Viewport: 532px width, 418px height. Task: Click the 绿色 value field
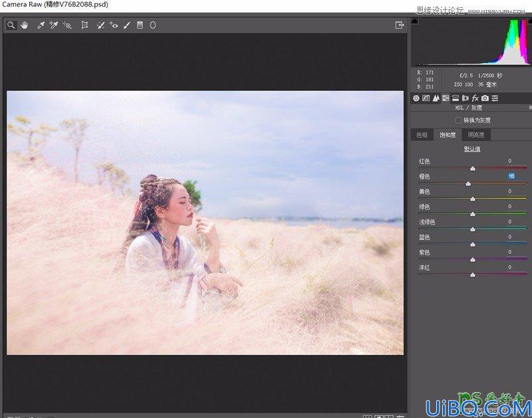click(509, 207)
